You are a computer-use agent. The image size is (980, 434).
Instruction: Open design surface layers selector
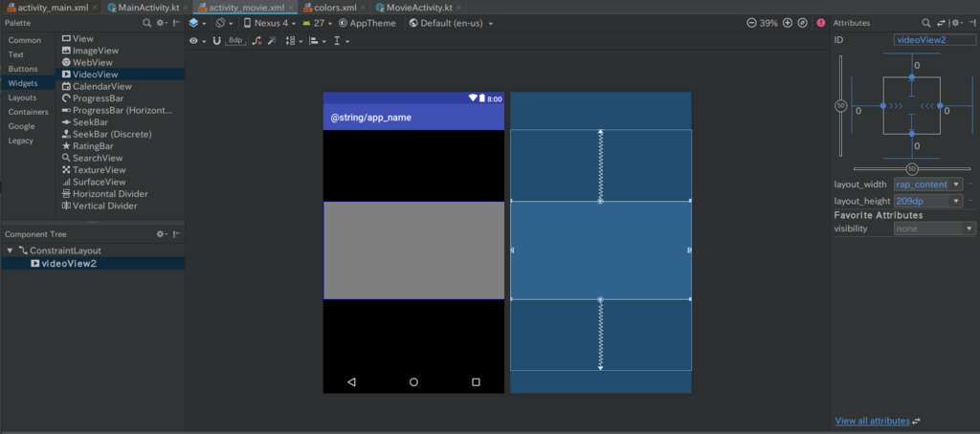coord(196,23)
